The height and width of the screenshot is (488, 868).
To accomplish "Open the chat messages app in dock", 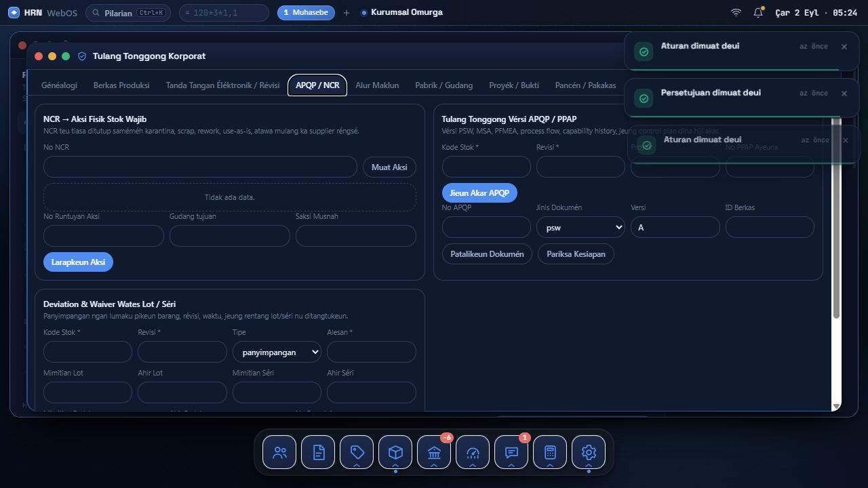I will pos(511,452).
